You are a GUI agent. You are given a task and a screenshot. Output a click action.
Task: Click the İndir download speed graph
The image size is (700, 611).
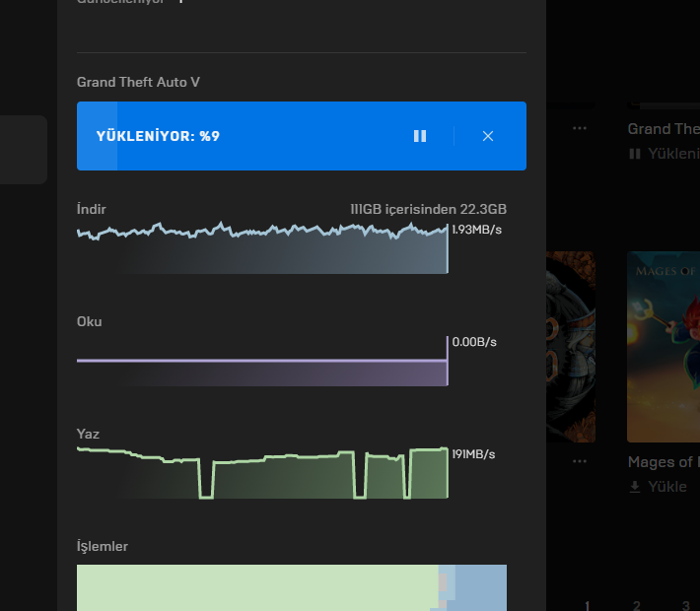click(x=262, y=251)
